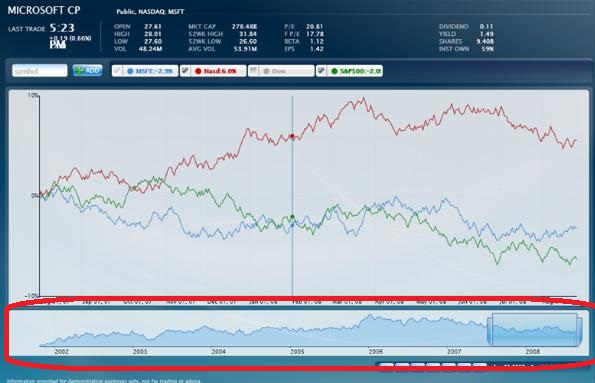Click the grayed Dow legend label
Viewport: 595px width, 383px height.
click(279, 71)
